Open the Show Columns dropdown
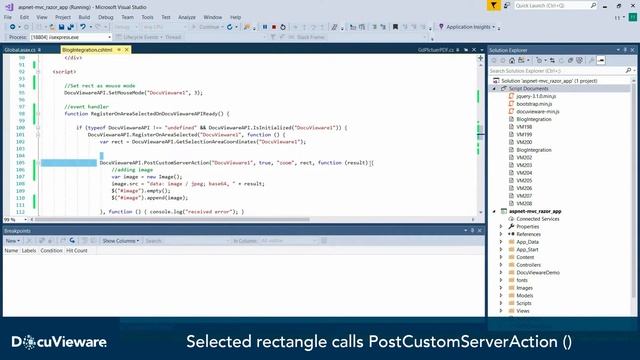 tap(121, 241)
